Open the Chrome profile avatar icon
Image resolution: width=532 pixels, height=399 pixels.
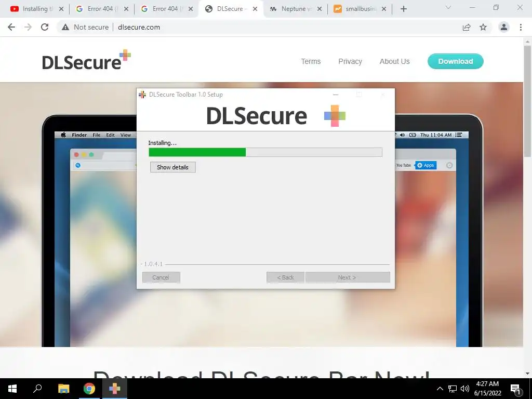click(x=504, y=27)
